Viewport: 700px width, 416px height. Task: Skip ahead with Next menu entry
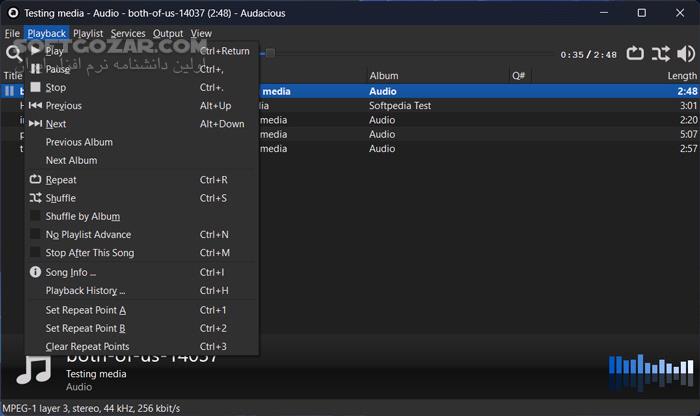(x=56, y=124)
